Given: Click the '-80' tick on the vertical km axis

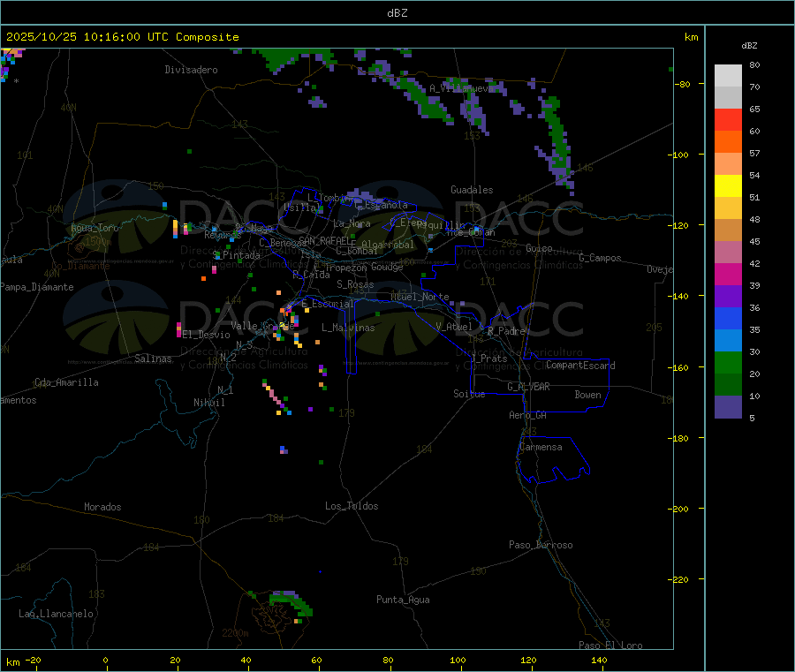Looking at the screenshot, I should pyautogui.click(x=683, y=84).
